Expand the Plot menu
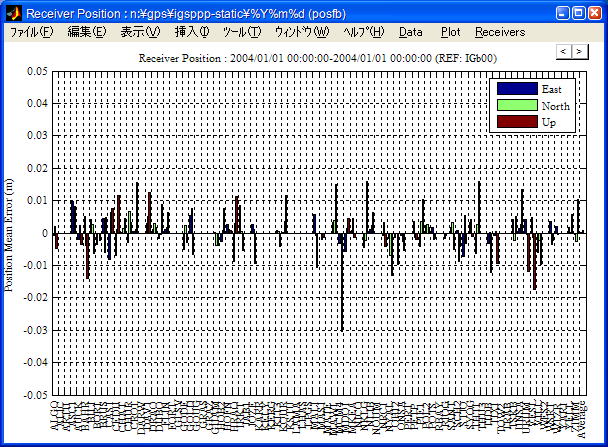 451,32
